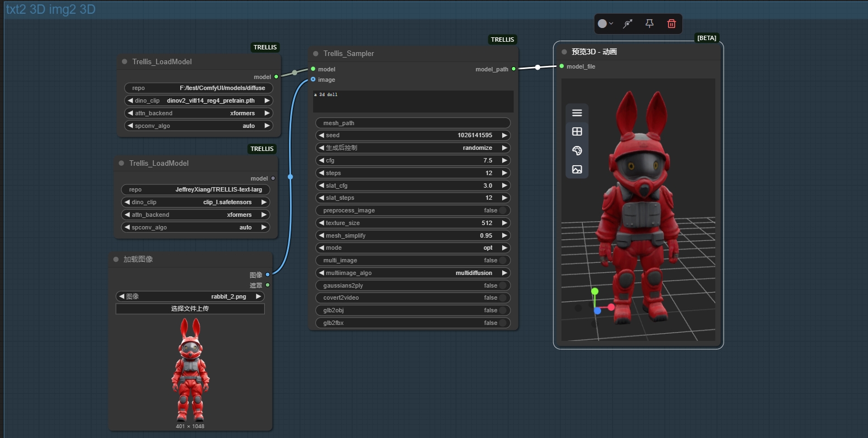Click the Trellis_Sampler collapse dot
This screenshot has width=868, height=438.
tap(316, 54)
